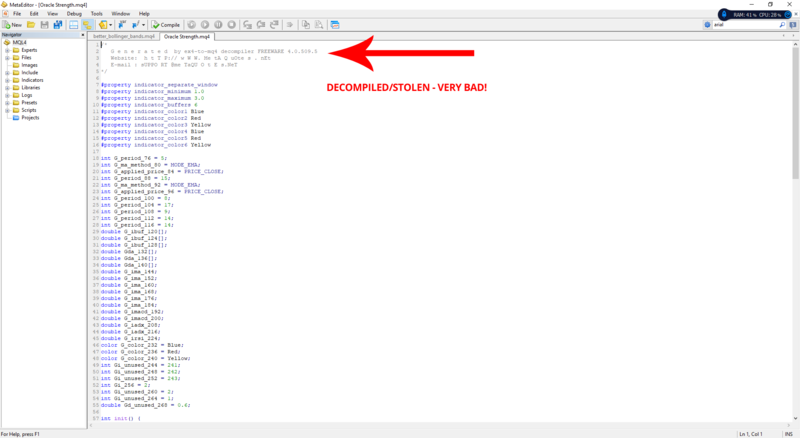
Task: Select the Oracle Strength.mq4 tab
Action: 187,37
